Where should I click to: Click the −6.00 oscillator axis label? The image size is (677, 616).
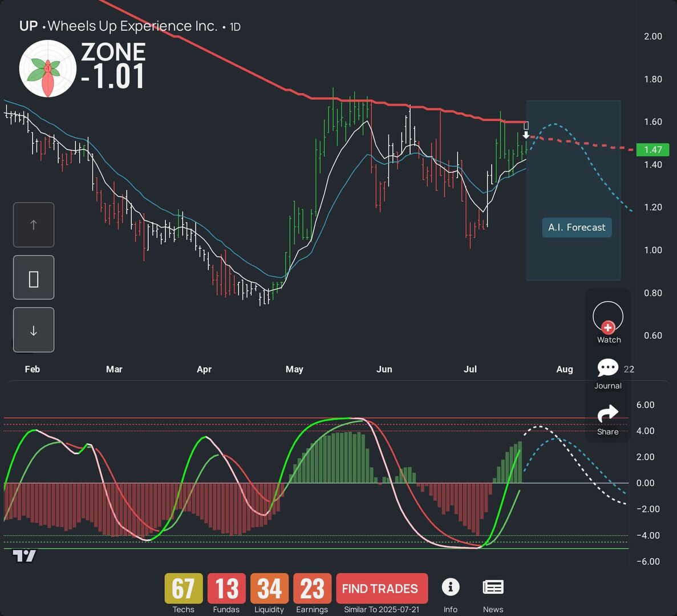[x=648, y=562]
